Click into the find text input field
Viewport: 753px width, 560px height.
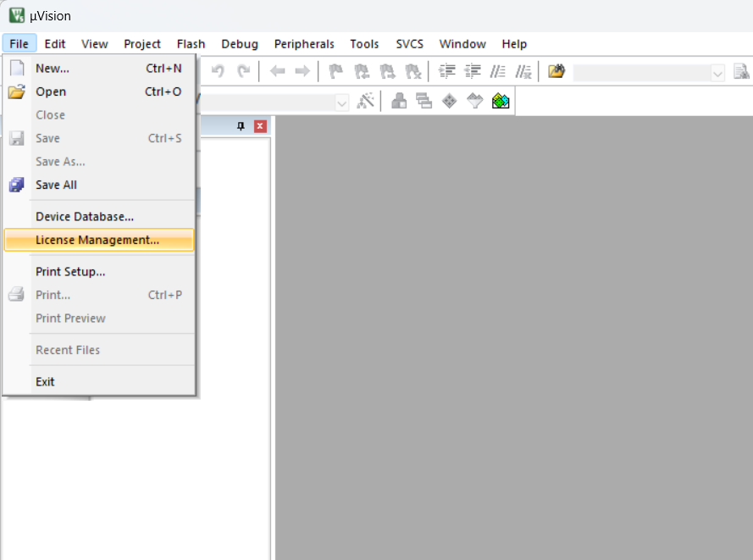point(643,74)
